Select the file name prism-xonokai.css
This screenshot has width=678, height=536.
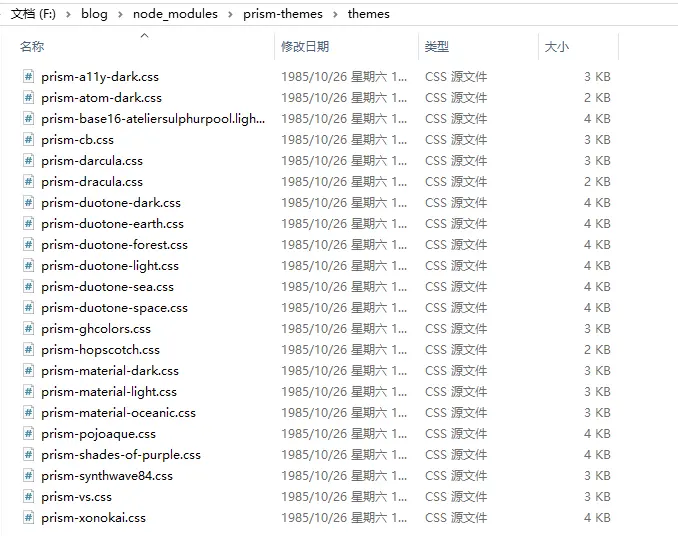click(93, 518)
